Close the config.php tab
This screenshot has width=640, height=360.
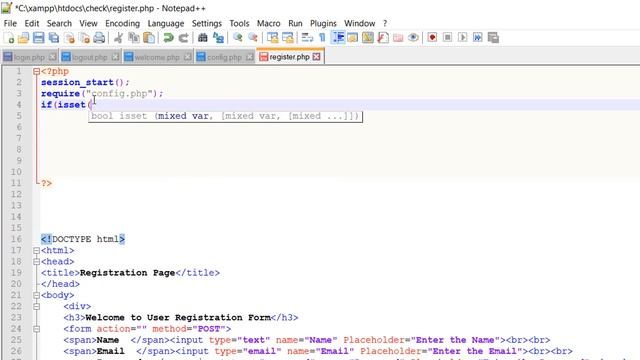pyautogui.click(x=250, y=57)
